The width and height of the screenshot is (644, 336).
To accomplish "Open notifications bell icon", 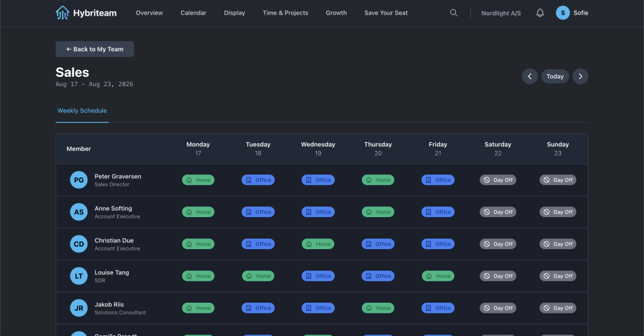I will point(540,13).
